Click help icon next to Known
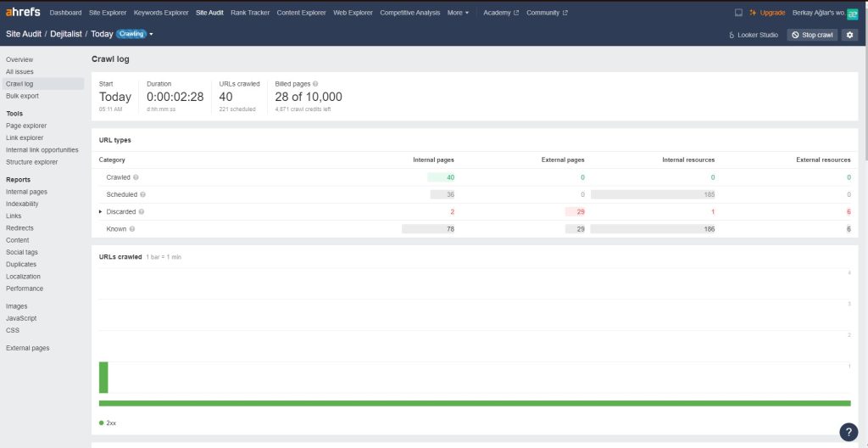The height and width of the screenshot is (448, 868). click(131, 229)
